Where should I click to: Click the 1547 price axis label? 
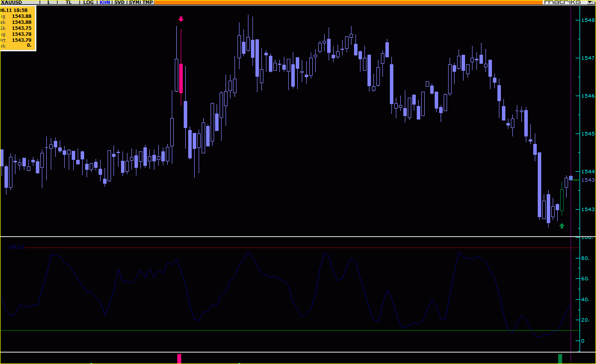pyautogui.click(x=588, y=58)
